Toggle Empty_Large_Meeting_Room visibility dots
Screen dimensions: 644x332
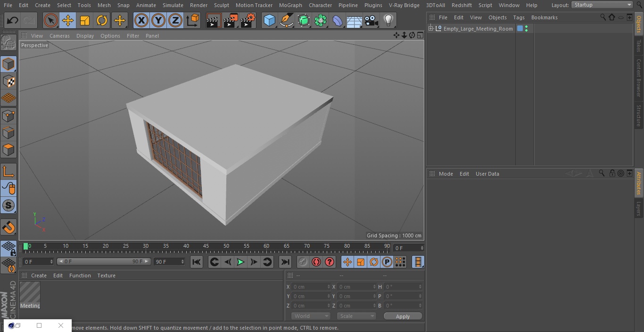[x=526, y=29]
